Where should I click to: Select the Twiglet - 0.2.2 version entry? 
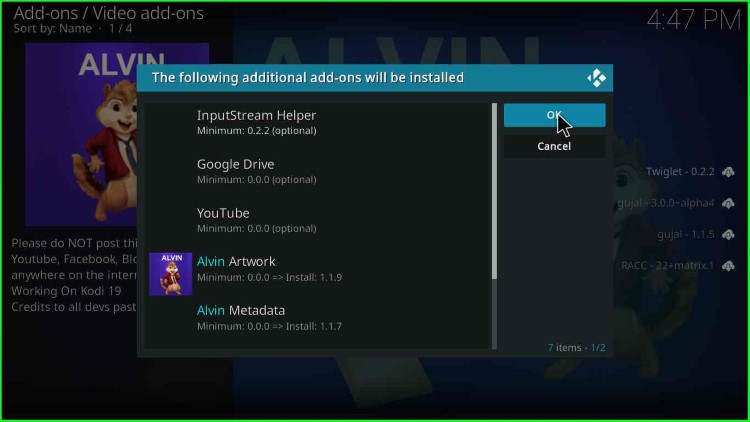point(680,172)
